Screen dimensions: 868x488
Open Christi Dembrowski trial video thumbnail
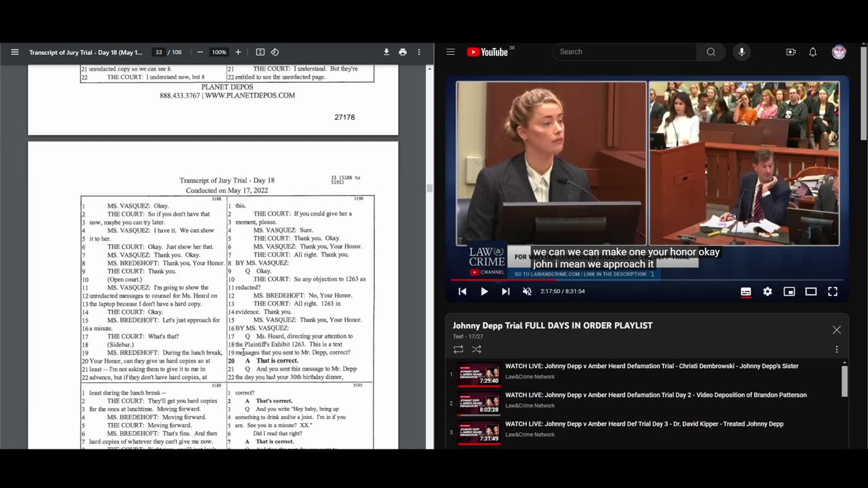(x=479, y=374)
